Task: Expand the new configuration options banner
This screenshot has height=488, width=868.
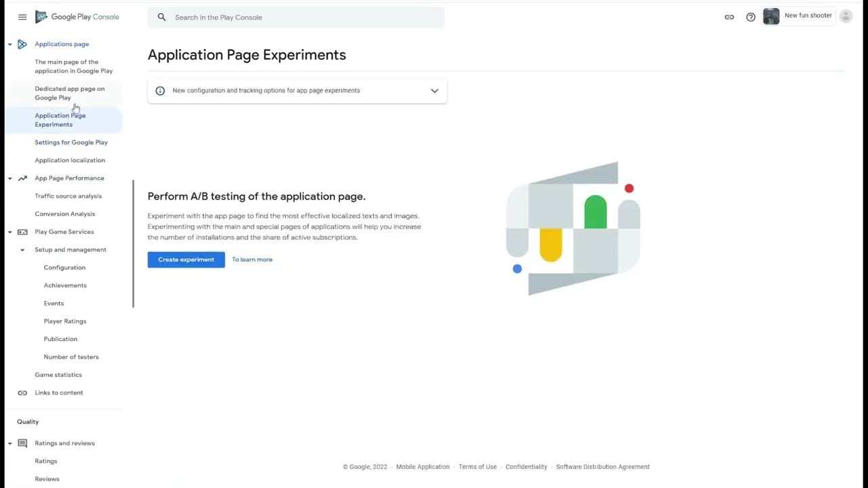Action: point(435,91)
